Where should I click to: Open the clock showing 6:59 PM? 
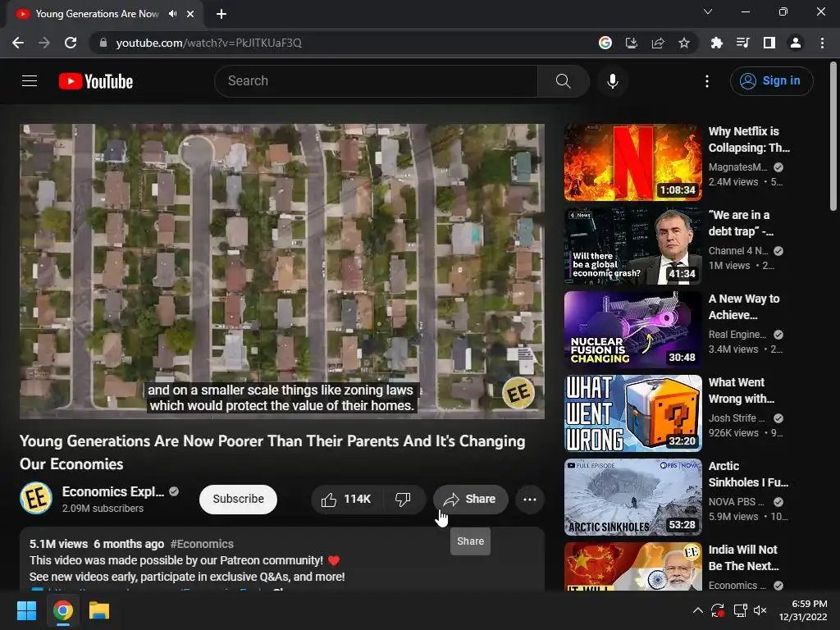(803, 610)
